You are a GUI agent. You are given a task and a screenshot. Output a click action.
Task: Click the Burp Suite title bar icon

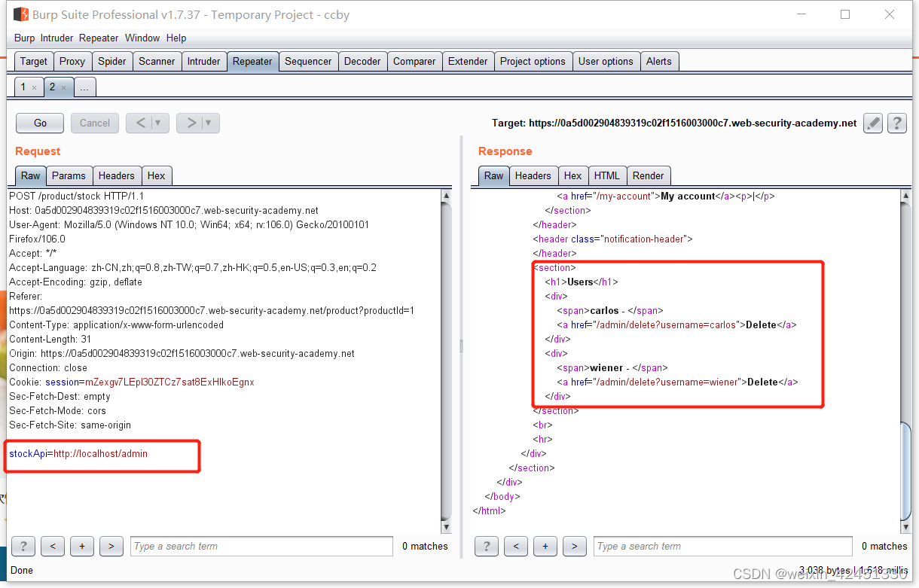coord(20,14)
